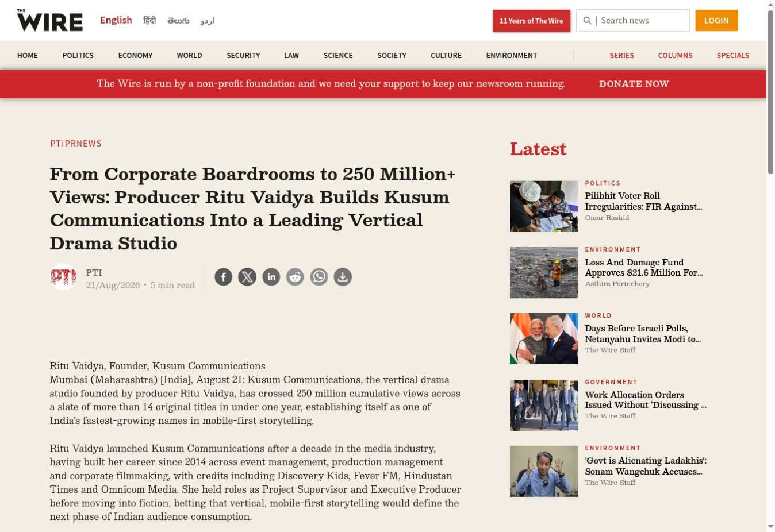
Task: Open the Work Allocation Orders article
Action: 646,400
